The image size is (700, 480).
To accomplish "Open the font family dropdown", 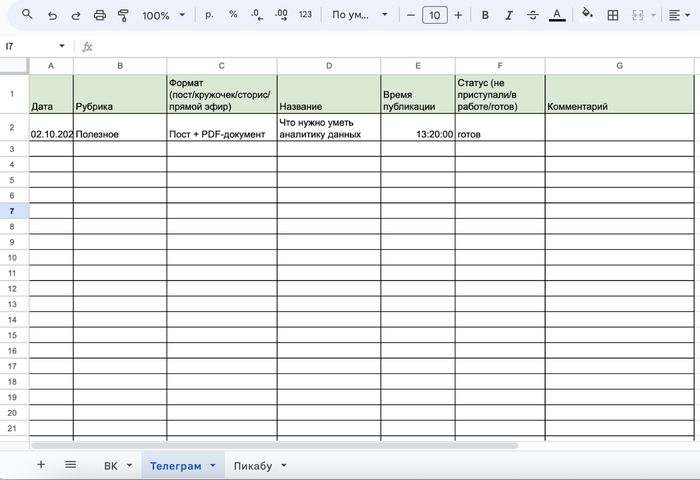I will point(357,15).
